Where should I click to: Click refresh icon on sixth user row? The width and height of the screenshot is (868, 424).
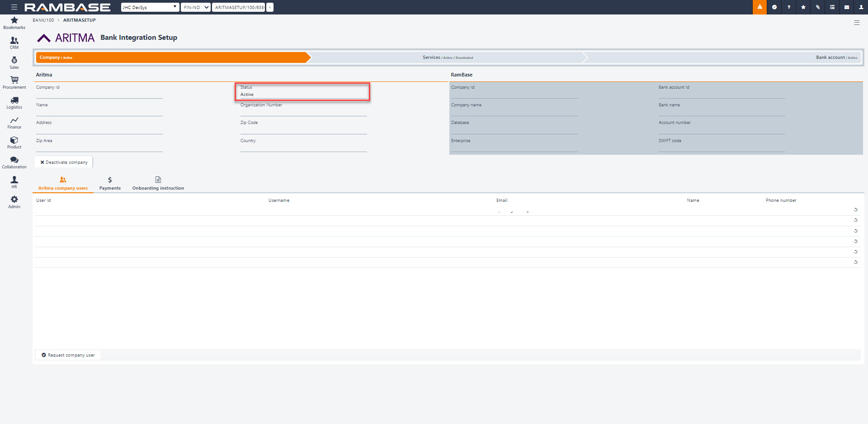855,262
